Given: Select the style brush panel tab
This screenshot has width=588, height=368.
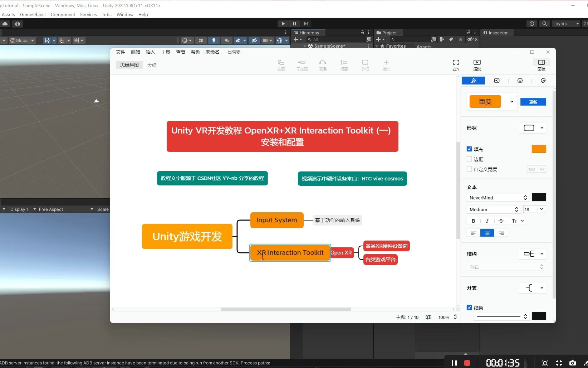Looking at the screenshot, I should 473,81.
